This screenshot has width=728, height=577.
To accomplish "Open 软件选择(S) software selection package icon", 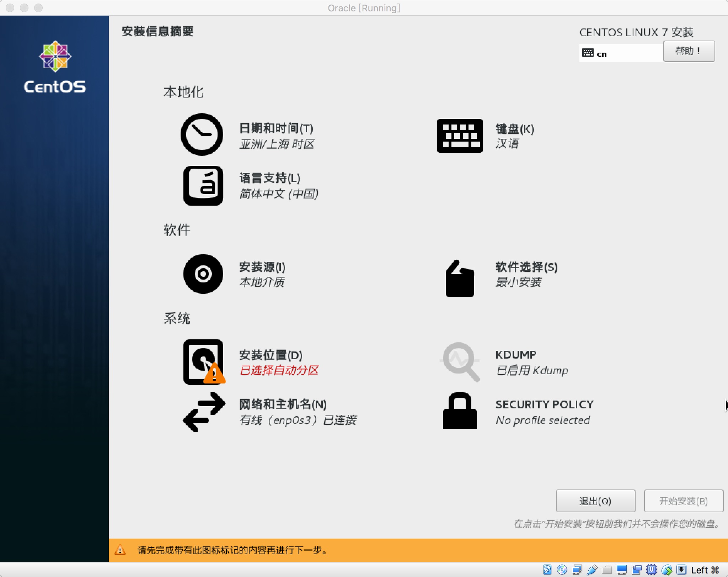I will point(460,278).
